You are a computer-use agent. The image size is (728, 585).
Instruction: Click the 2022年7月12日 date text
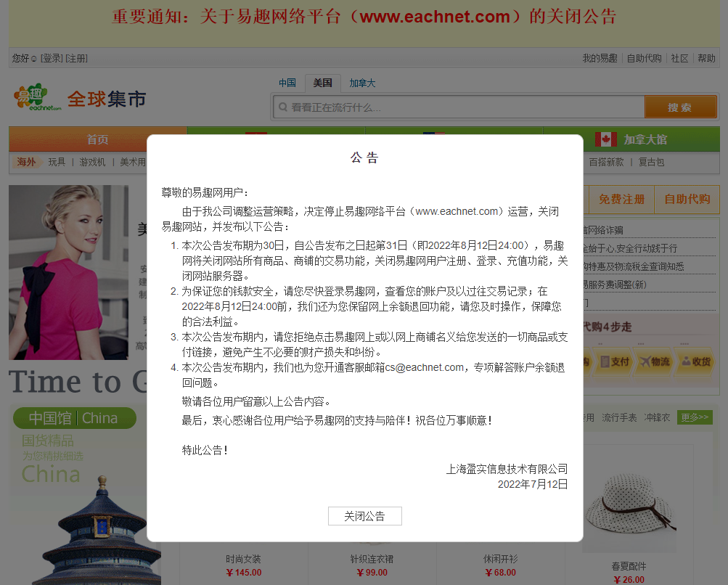point(533,484)
